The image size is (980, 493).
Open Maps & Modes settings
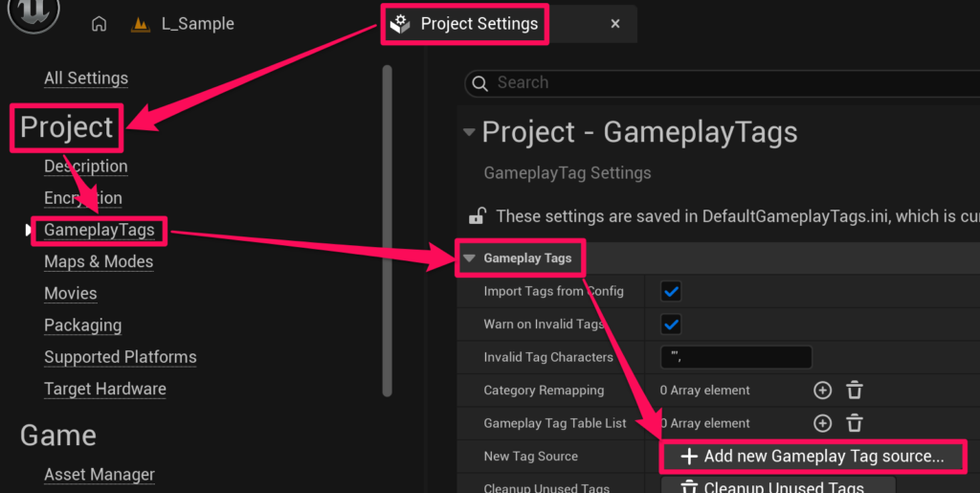(99, 261)
